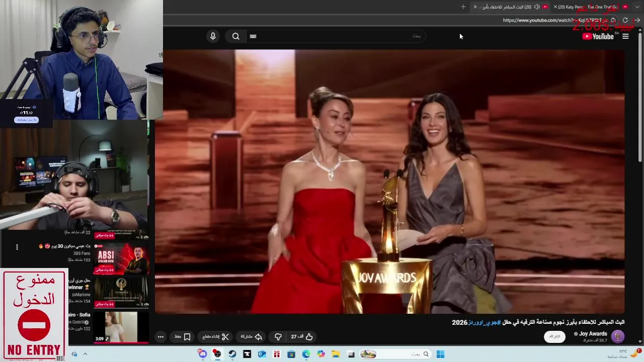
Task: Open a new browser tab
Action: pyautogui.click(x=463, y=7)
